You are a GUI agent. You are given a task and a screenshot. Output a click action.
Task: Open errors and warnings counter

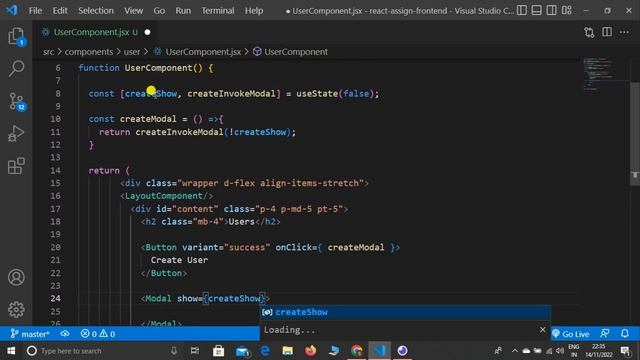pyautogui.click(x=98, y=334)
